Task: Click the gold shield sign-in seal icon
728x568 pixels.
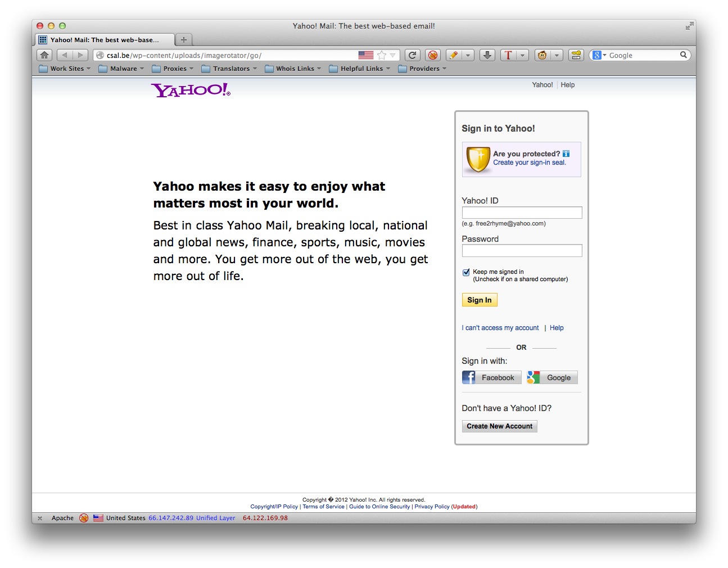Action: point(478,160)
